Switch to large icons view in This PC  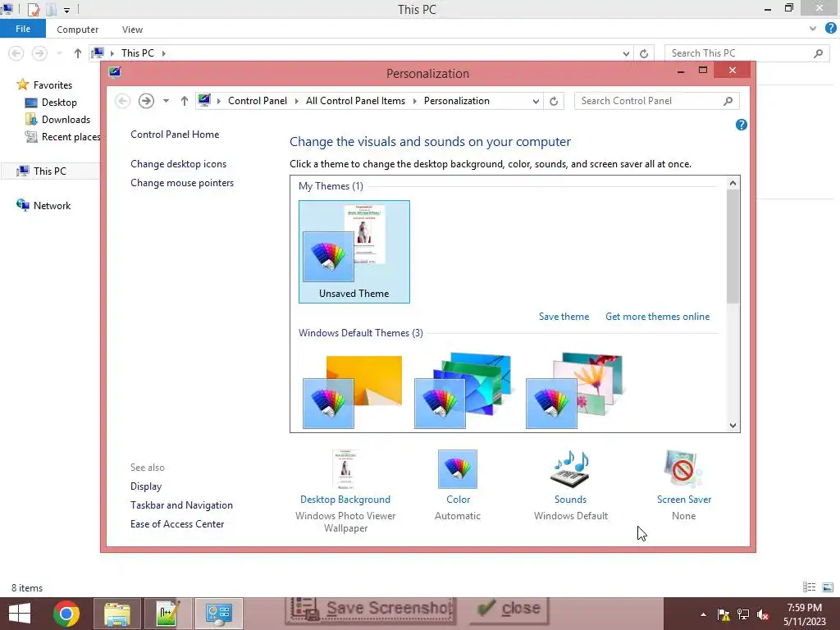pos(828,587)
